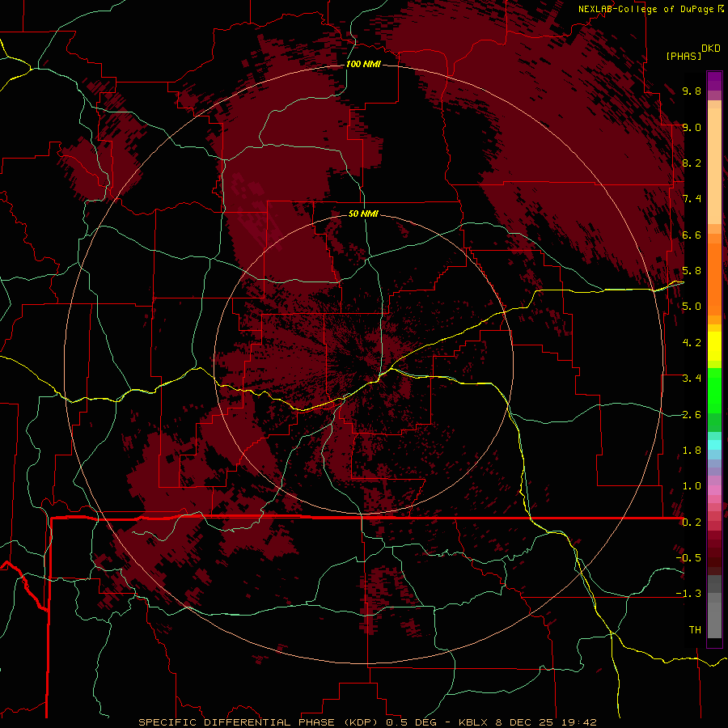Image resolution: width=728 pixels, height=728 pixels.
Task: Click the 1.0 value on the color scale
Action: 692,486
